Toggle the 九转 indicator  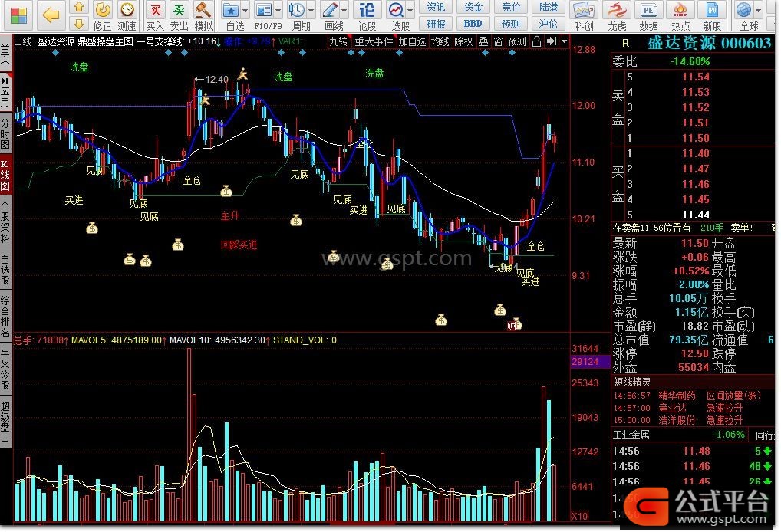(x=338, y=41)
